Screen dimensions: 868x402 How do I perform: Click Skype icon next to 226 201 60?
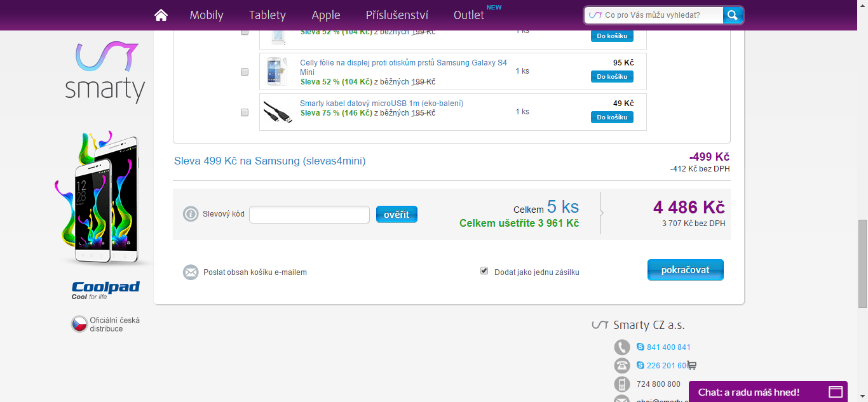[x=641, y=366]
